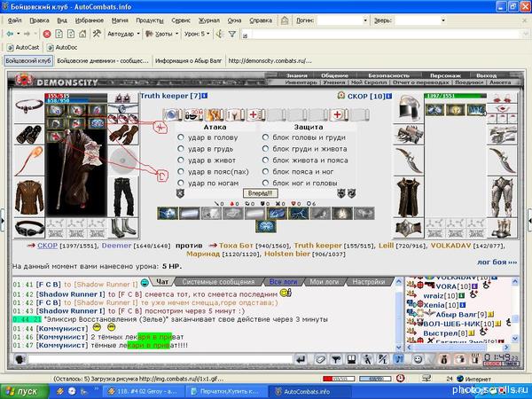This screenshot has width=532, height=399.
Task: Click the money bag icon in the chat toolbar
Action: click(x=444, y=359)
